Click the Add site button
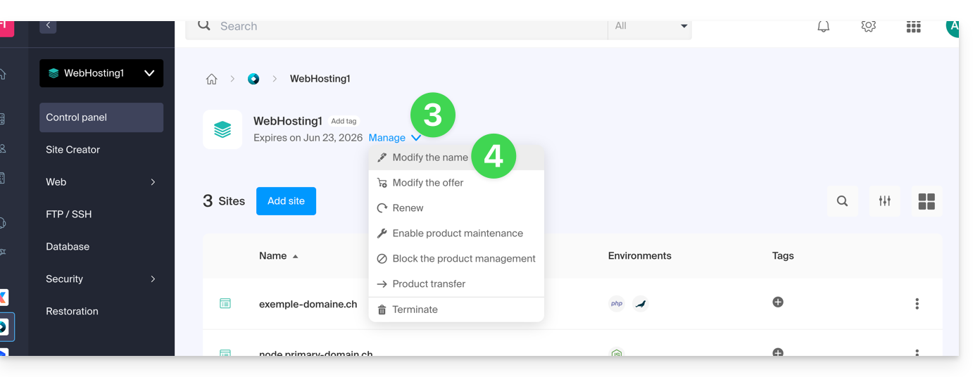This screenshot has height=377, width=980. click(286, 201)
